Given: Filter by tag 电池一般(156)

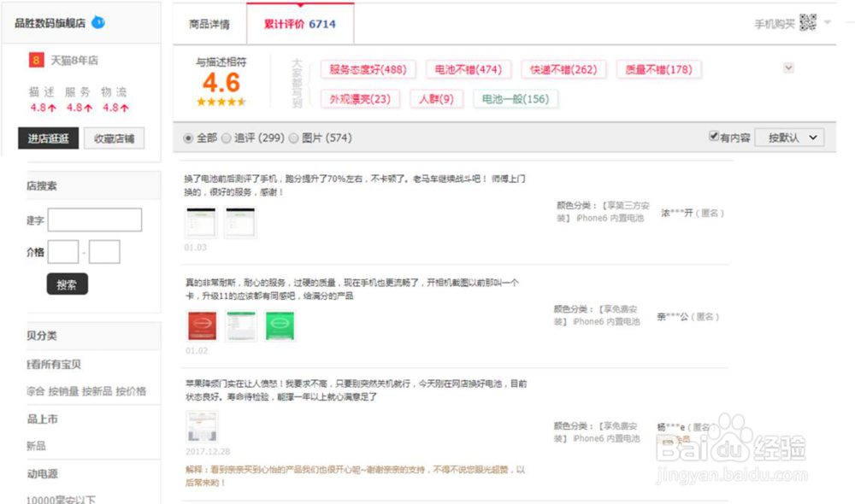Looking at the screenshot, I should (516, 99).
